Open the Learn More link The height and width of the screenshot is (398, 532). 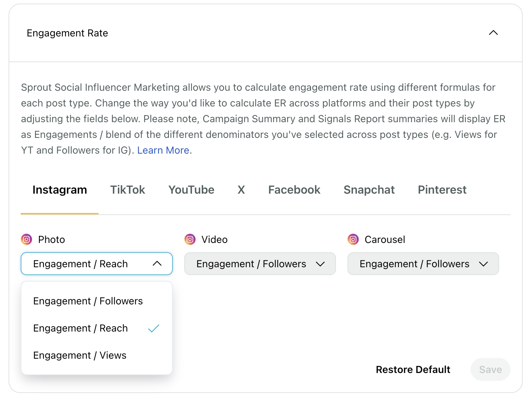(163, 150)
